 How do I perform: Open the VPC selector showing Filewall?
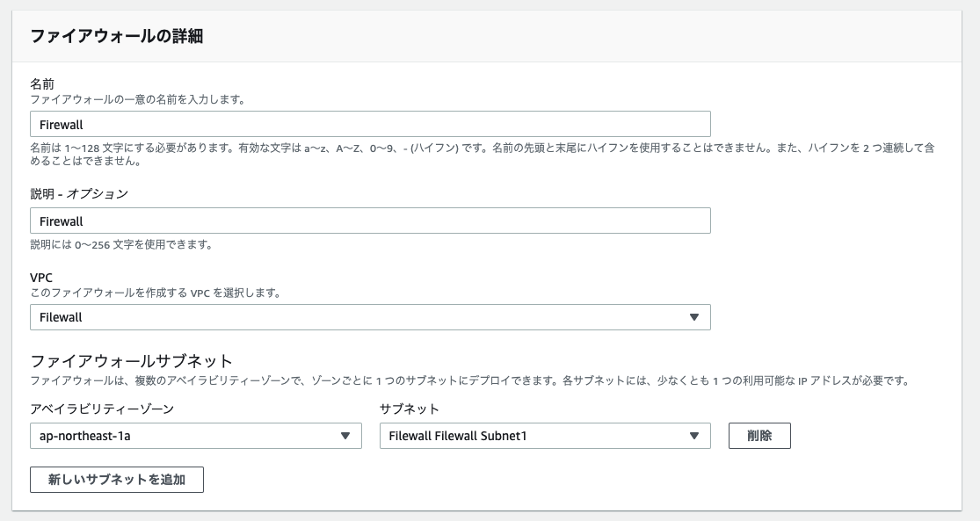(x=369, y=317)
